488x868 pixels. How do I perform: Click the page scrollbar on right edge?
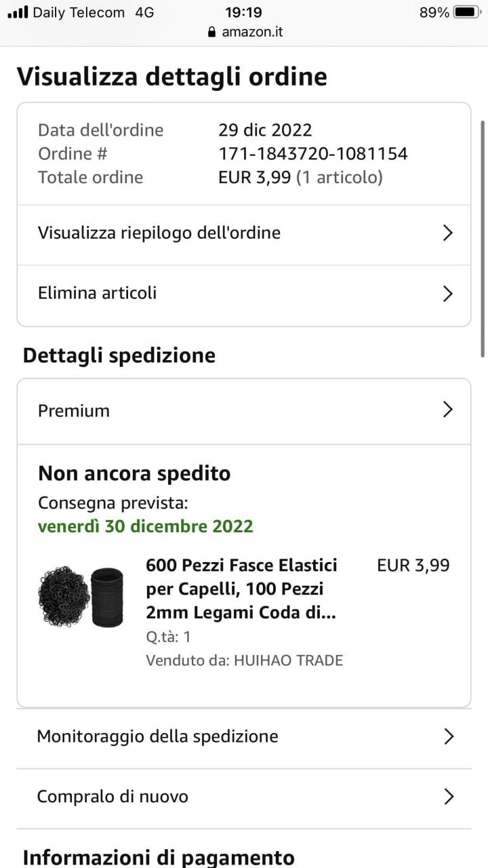click(x=483, y=237)
